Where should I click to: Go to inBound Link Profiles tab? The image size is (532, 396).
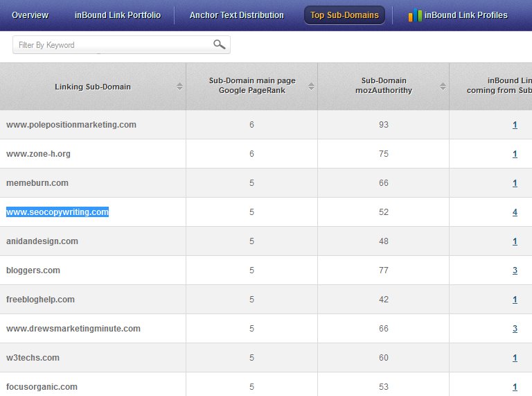tap(465, 15)
